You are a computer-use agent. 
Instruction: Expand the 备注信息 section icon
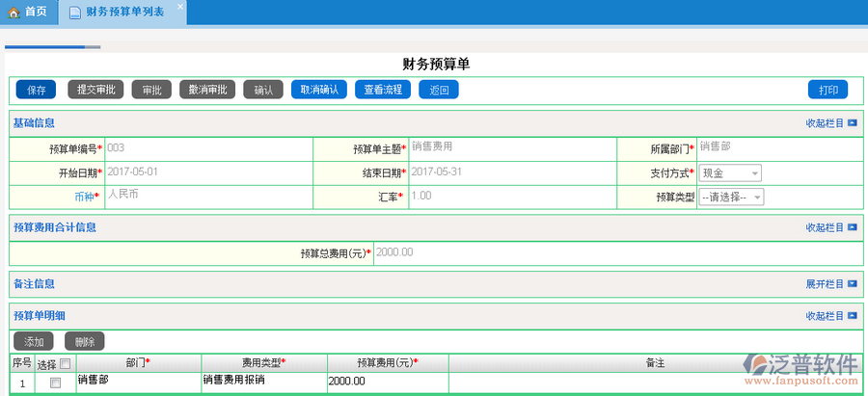[x=852, y=284]
